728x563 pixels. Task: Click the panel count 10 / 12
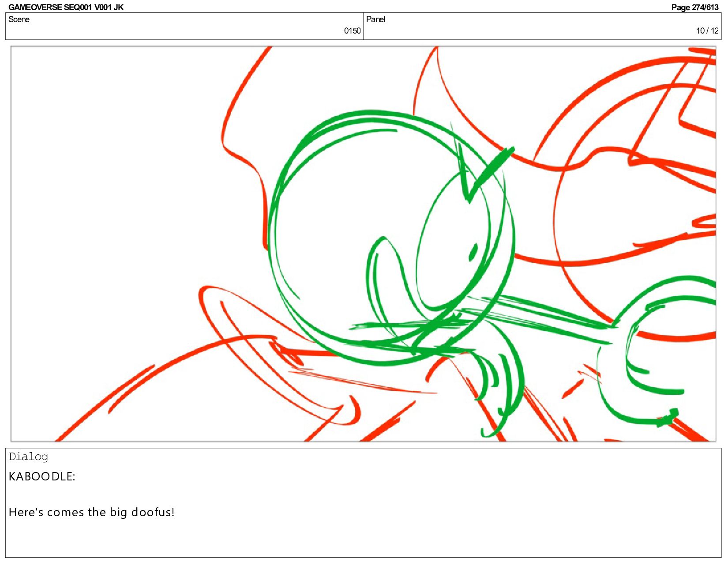click(x=707, y=30)
